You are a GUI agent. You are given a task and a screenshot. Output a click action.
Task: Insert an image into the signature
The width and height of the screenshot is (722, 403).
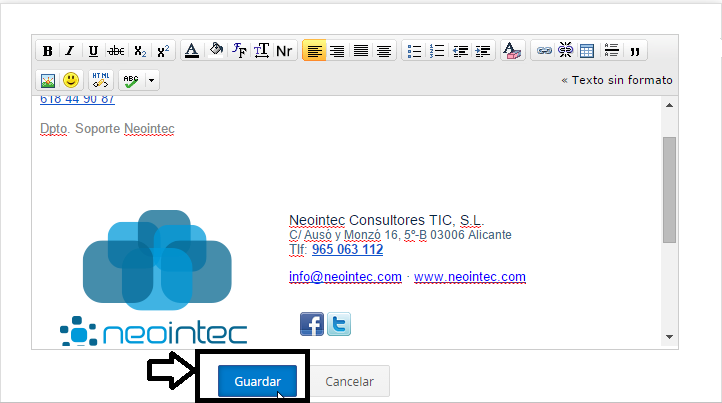(x=48, y=81)
